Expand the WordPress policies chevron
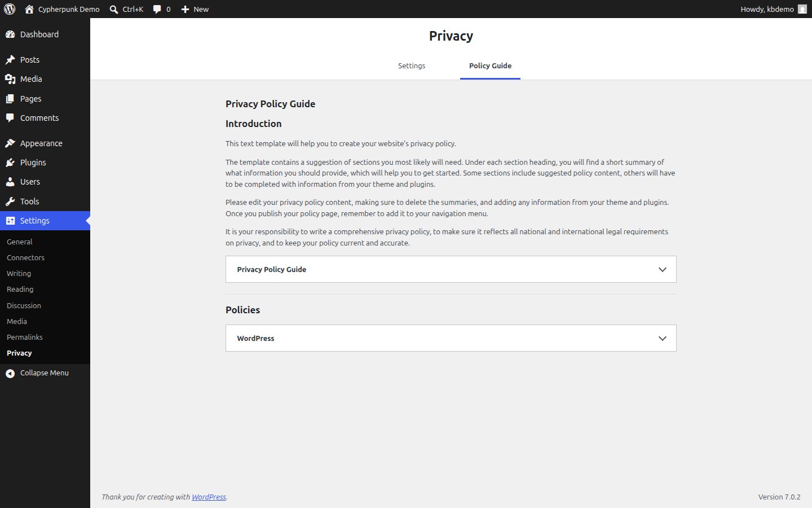This screenshot has width=812, height=508. click(663, 339)
